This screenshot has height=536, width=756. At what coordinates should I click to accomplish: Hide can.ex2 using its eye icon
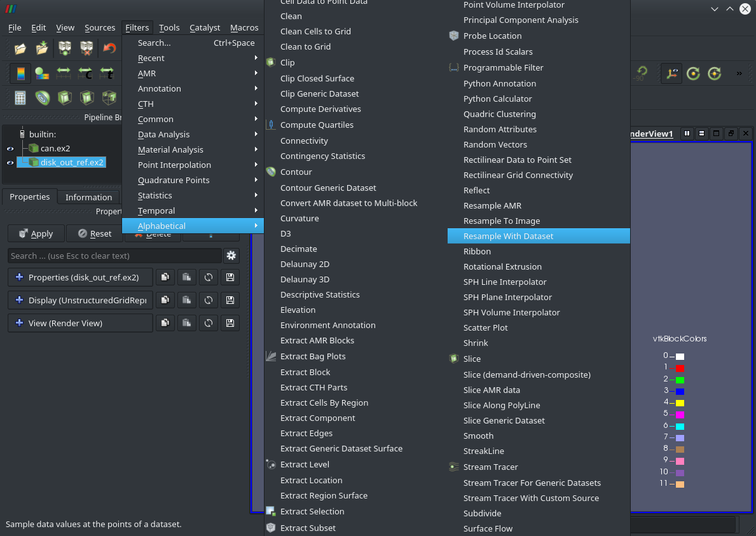[x=10, y=149]
